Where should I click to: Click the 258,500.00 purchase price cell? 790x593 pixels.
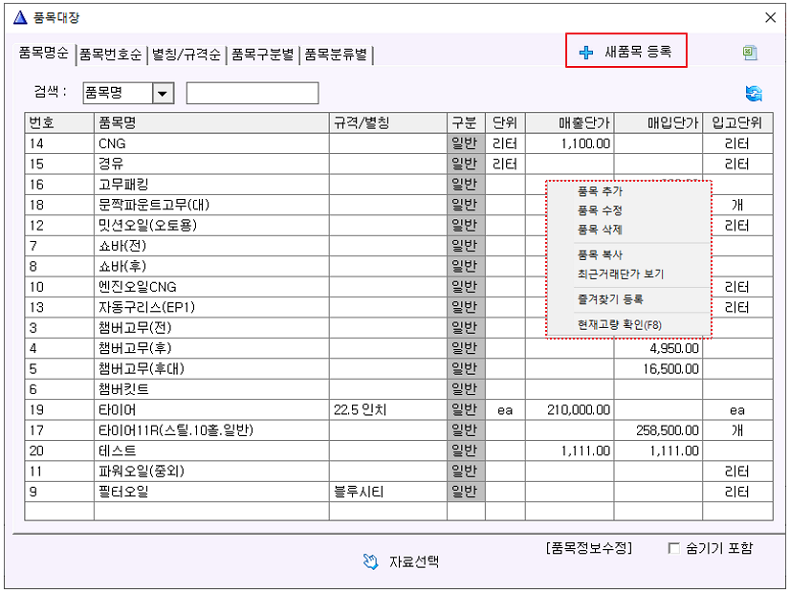(x=659, y=430)
